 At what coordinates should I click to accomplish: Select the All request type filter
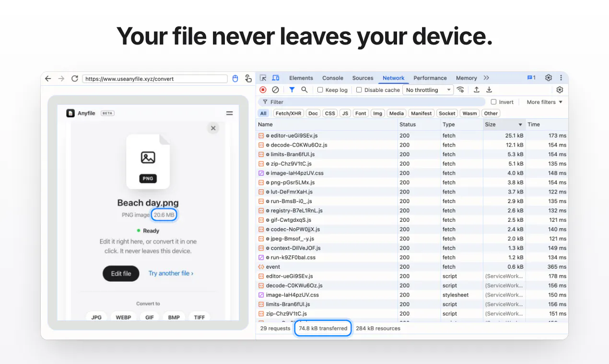click(x=263, y=114)
